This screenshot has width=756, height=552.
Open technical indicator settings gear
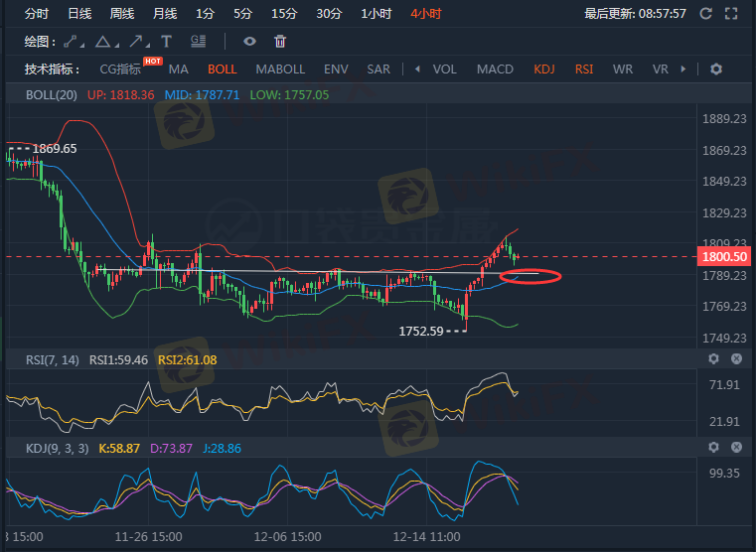(715, 69)
